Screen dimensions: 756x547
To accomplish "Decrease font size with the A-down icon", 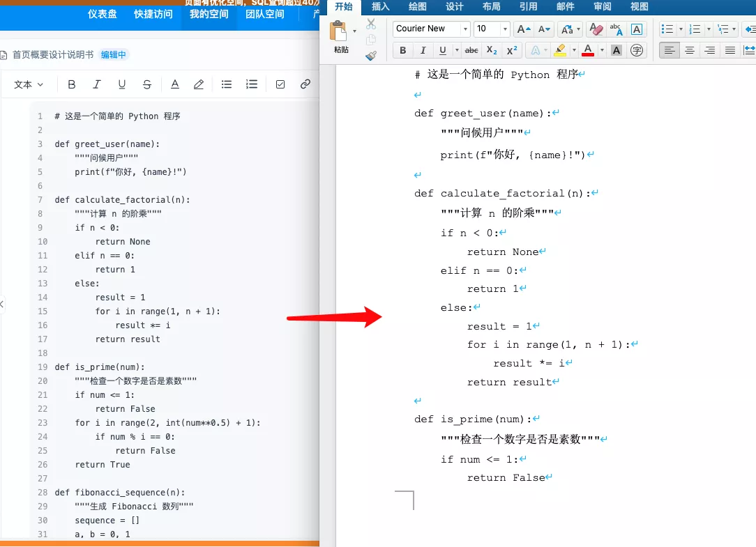I will click(x=544, y=29).
